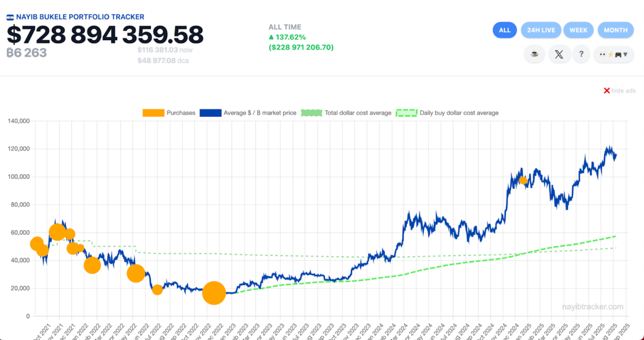Click the purchase bubble near Jan 2025
The image size is (644, 340).
pyautogui.click(x=523, y=180)
